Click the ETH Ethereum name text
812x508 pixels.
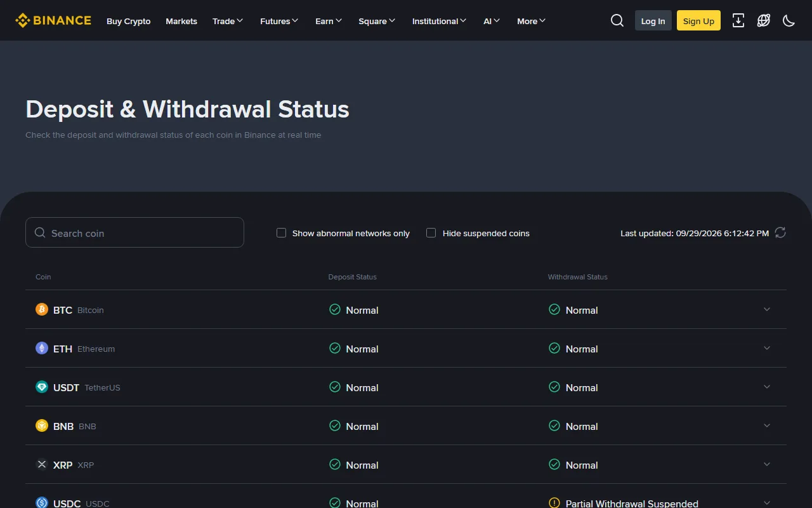pos(84,349)
